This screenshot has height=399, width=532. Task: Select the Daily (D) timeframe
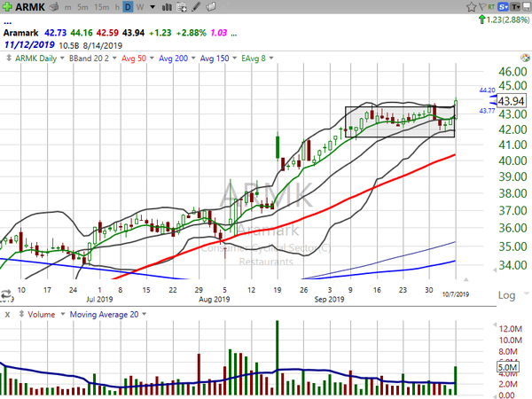[x=127, y=6]
